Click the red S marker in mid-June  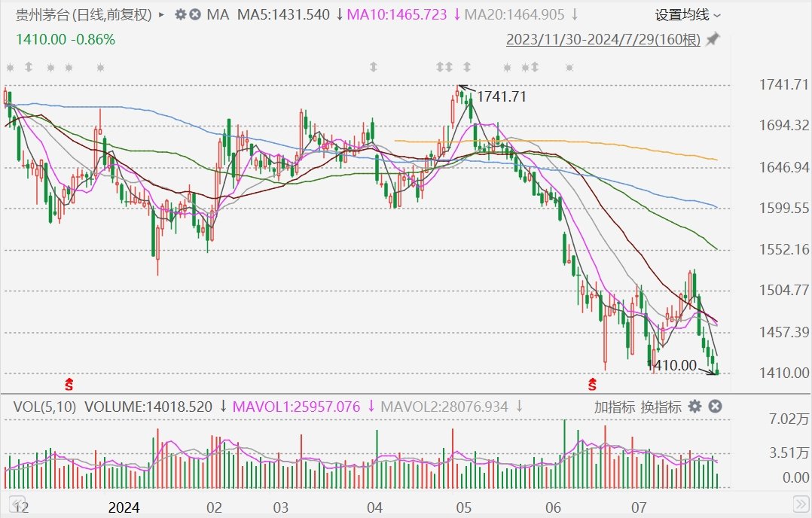click(592, 384)
